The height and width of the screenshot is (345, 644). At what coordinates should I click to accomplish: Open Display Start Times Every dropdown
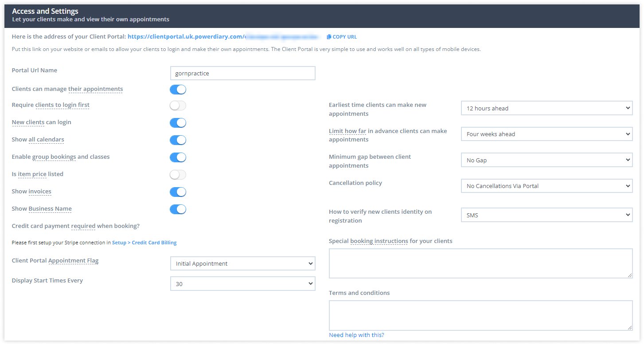242,284
